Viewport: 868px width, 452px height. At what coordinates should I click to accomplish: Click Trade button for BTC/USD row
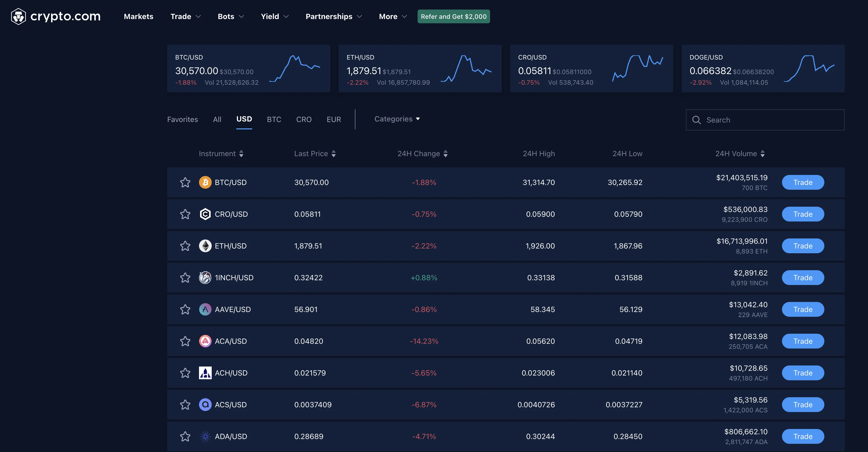pyautogui.click(x=803, y=182)
